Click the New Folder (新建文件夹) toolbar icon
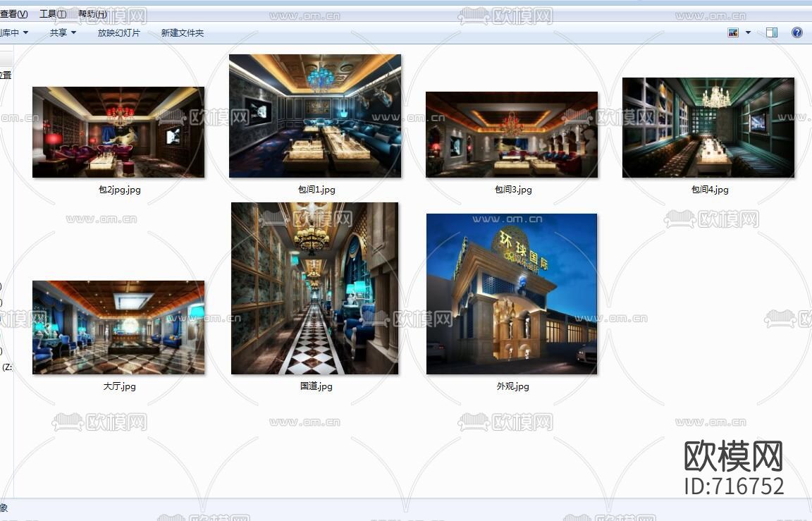812x521 pixels. [182, 32]
